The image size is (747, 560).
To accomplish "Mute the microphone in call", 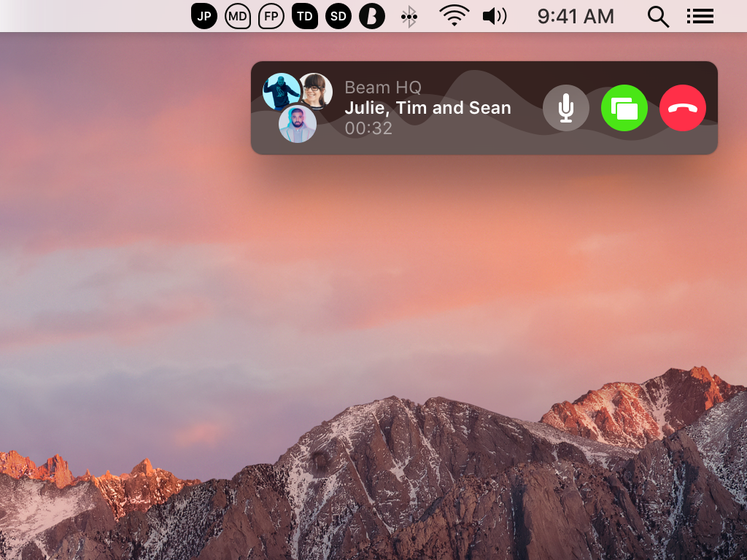I will pos(566,108).
